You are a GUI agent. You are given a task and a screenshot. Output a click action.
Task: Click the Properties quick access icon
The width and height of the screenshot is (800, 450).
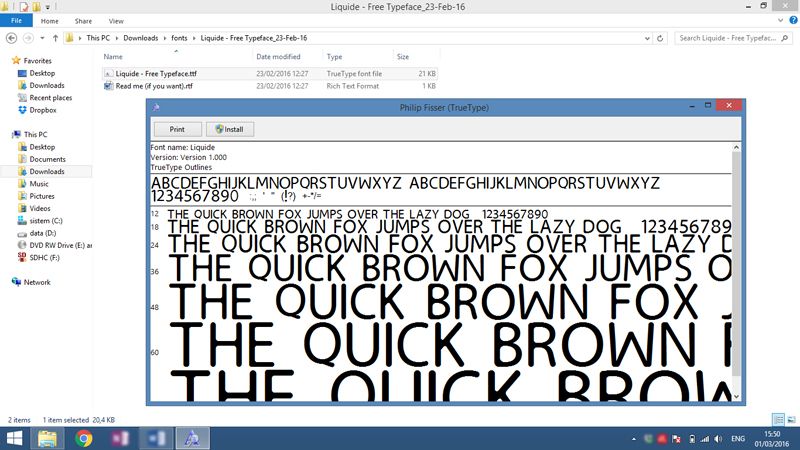[x=23, y=7]
